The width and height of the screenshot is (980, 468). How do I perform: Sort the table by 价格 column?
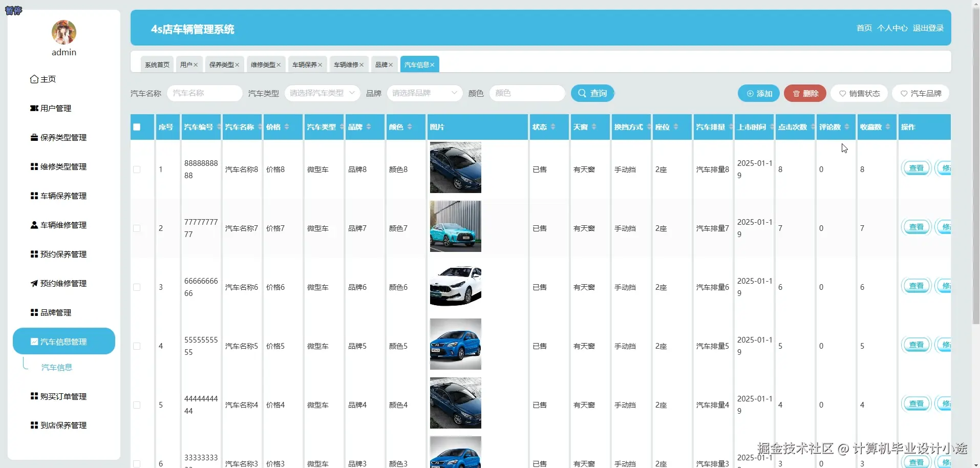point(287,127)
